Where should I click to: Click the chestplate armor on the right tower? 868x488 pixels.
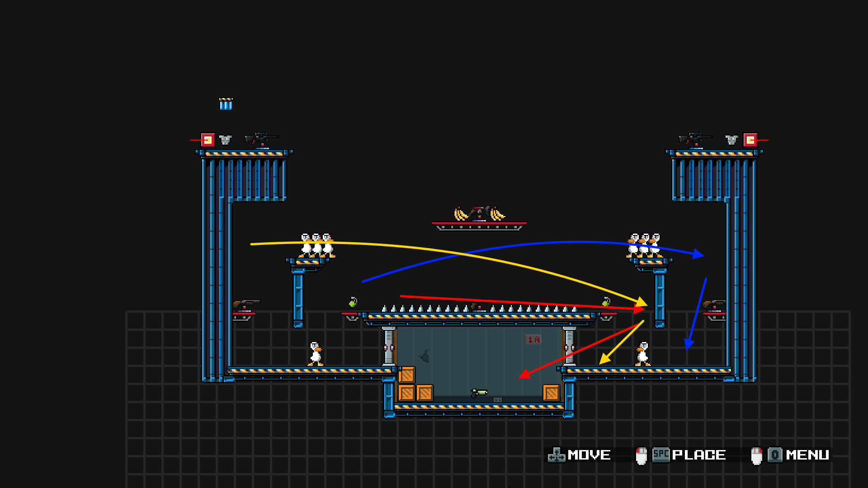pyautogui.click(x=731, y=140)
